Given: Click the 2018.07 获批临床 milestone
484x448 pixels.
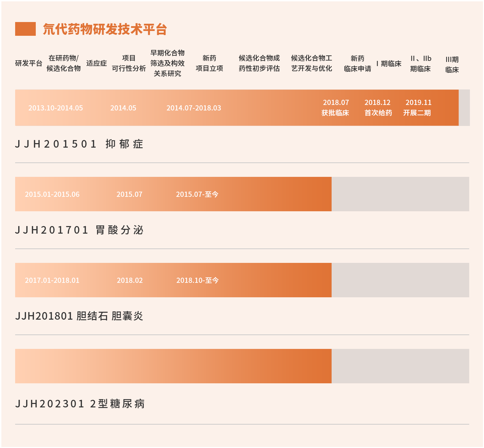Looking at the screenshot, I should click(x=335, y=108).
